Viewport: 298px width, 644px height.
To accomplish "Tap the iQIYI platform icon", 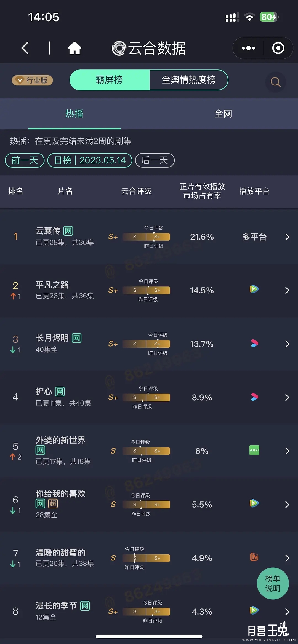I will (254, 450).
